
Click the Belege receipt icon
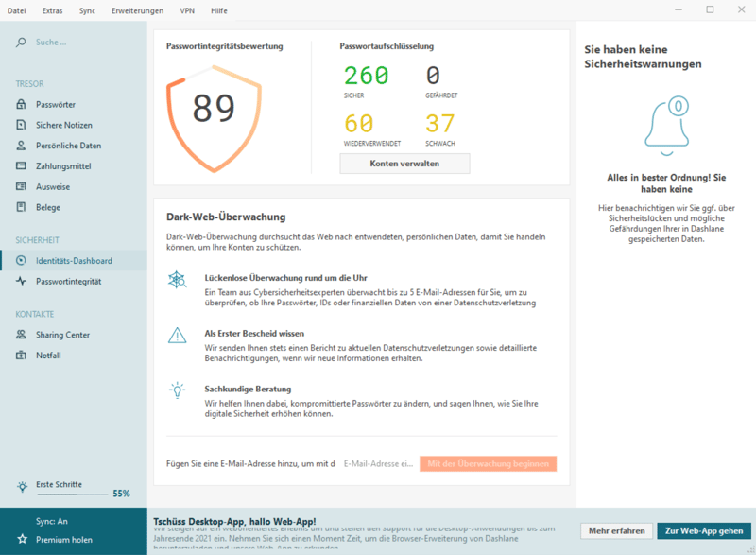[21, 208]
